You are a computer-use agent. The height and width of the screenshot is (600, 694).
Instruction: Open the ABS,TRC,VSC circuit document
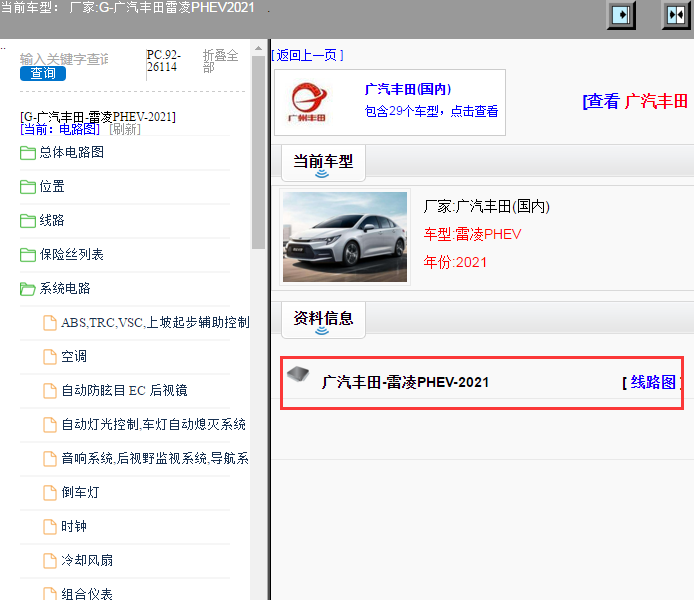[x=155, y=323]
